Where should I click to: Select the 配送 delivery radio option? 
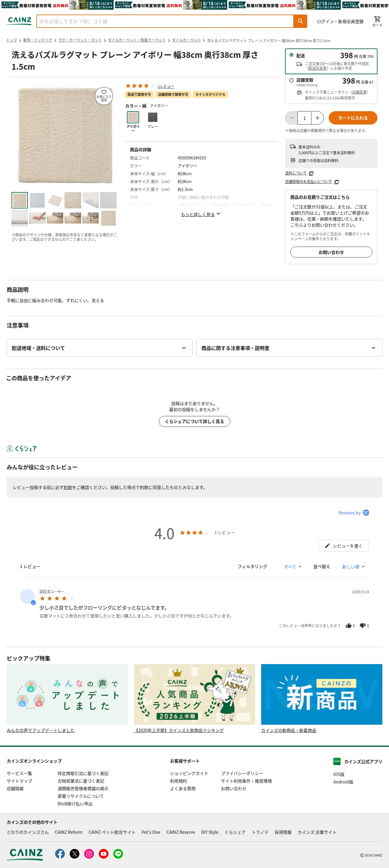pos(291,55)
